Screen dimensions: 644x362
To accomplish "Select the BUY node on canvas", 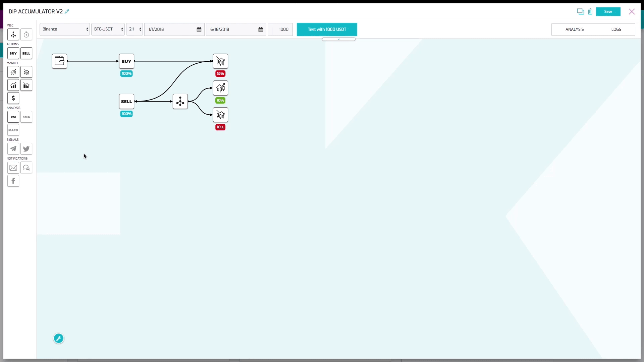I will click(x=126, y=61).
